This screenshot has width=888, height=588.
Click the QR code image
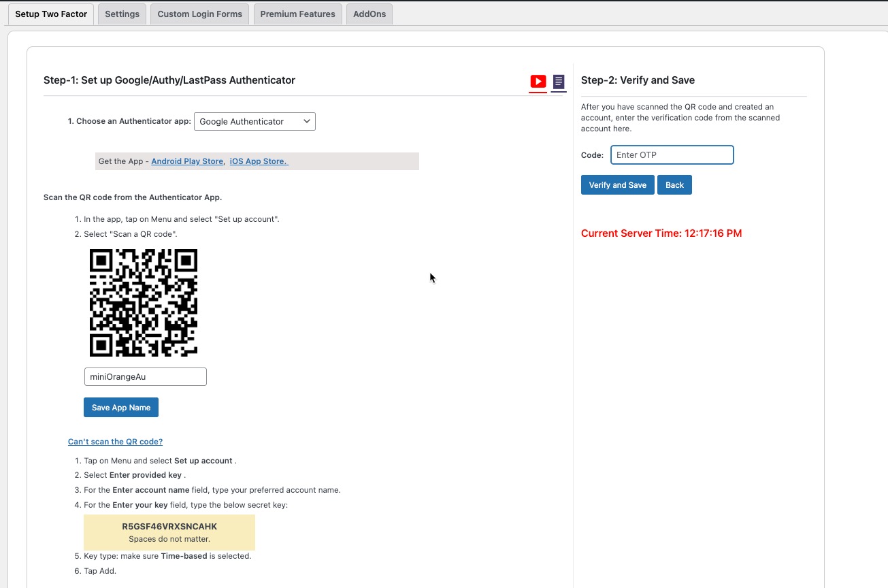[144, 303]
